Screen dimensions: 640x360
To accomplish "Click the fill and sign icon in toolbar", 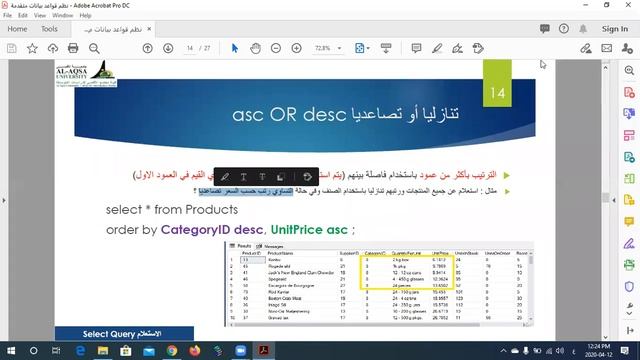I will (x=586, y=49).
